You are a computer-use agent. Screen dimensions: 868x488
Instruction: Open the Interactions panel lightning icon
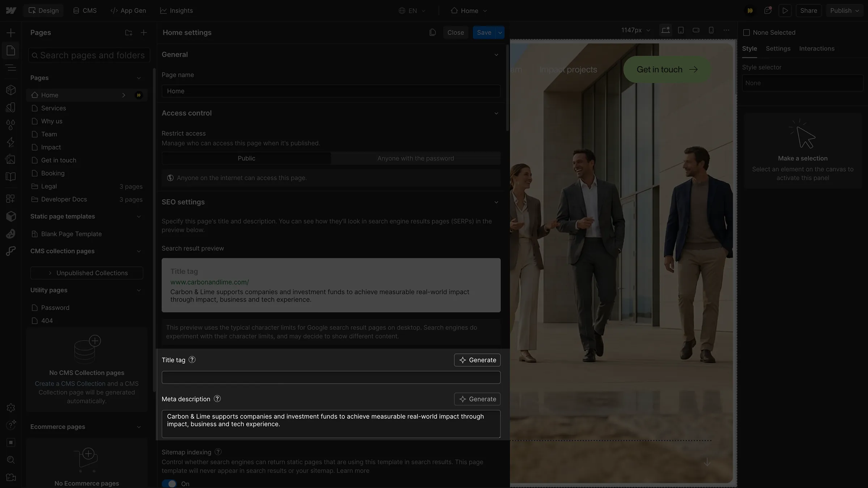11,142
